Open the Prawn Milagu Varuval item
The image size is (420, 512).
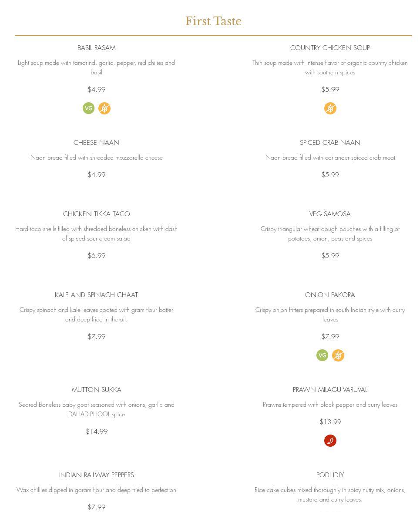(330, 390)
